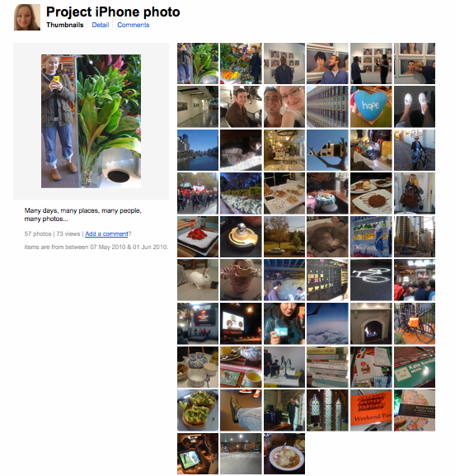
Task: Open the fireplace thumbnail
Action: point(371,323)
